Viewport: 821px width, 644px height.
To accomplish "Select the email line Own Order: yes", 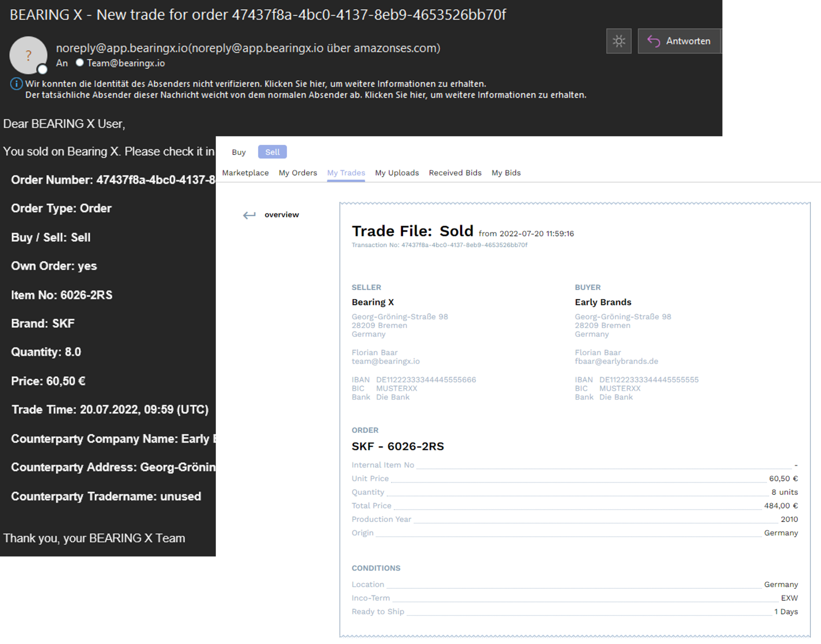I will point(54,266).
